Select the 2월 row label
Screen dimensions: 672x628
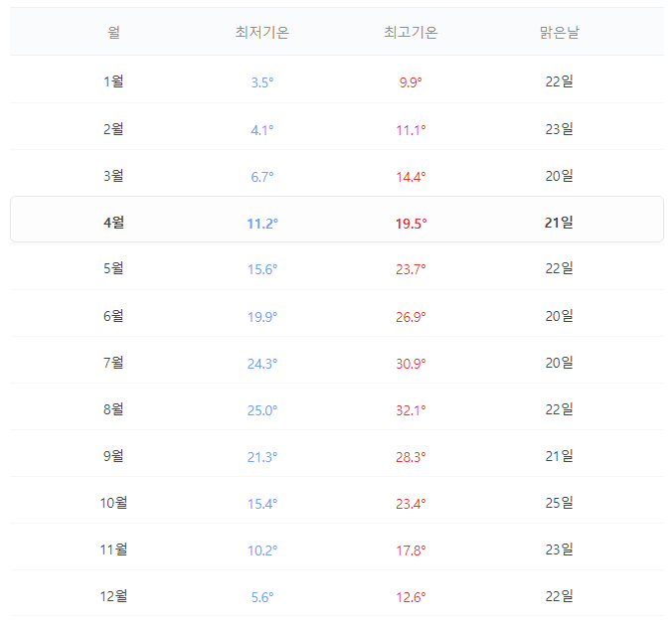[113, 129]
